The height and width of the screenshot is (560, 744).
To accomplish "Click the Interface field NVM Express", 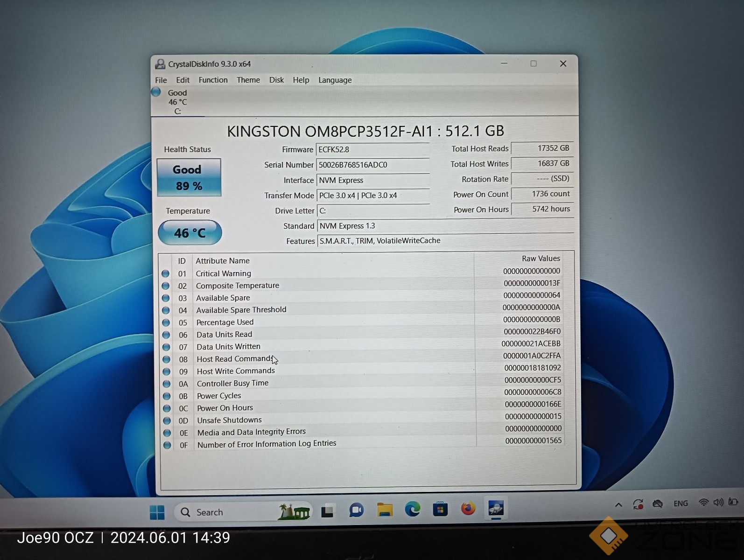I will click(373, 180).
